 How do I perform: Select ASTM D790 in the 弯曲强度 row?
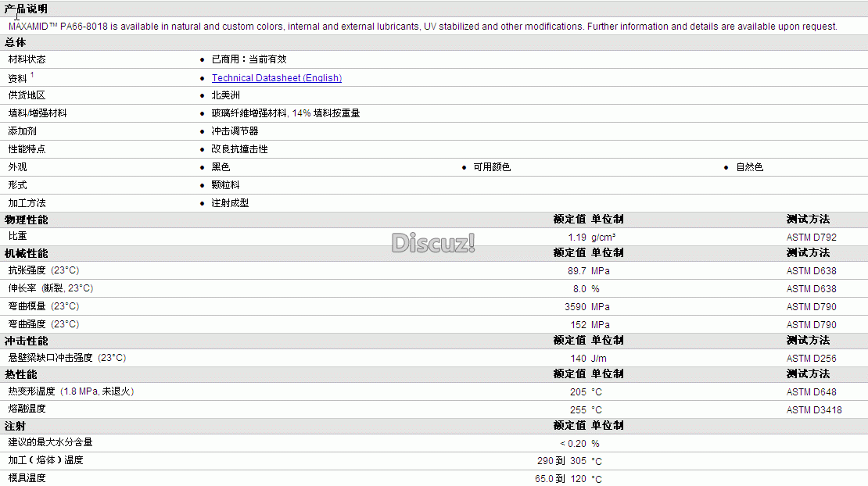pyautogui.click(x=812, y=325)
